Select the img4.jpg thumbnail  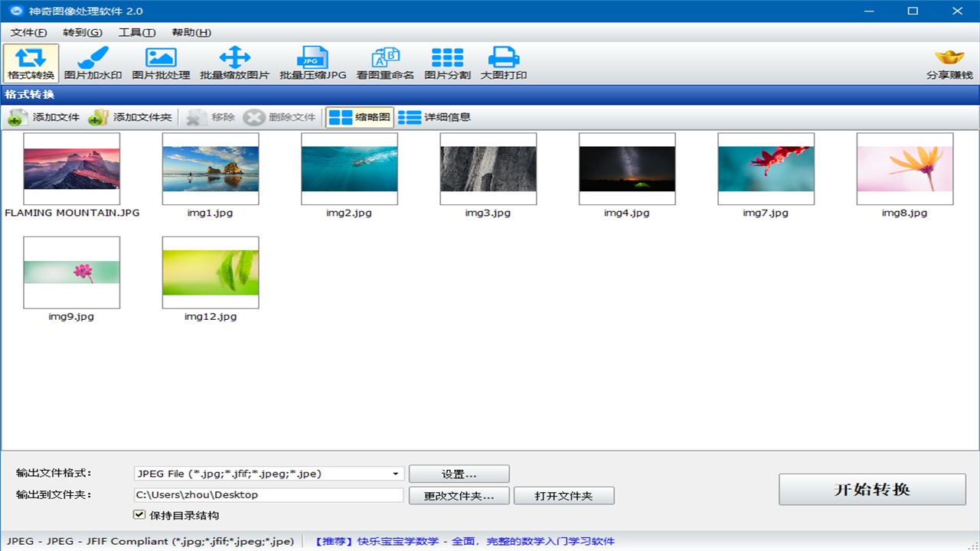[x=626, y=169]
